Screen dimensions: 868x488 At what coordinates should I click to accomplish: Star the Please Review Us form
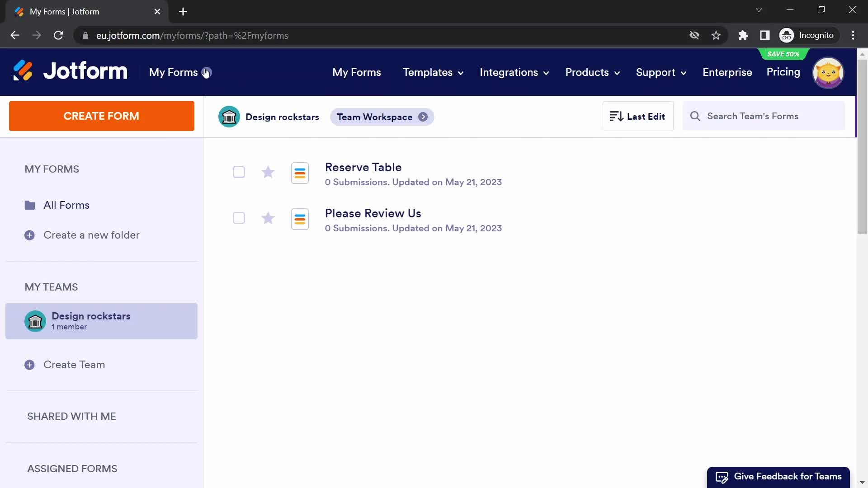tap(268, 218)
